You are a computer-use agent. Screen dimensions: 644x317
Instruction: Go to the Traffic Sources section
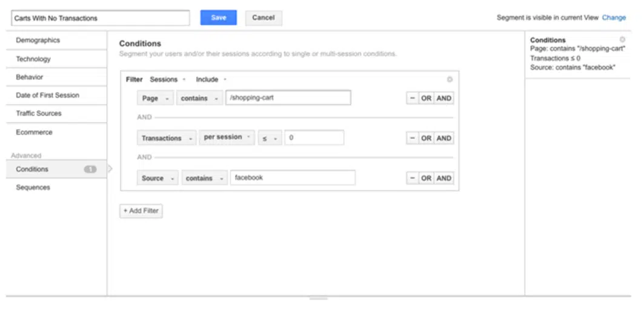pyautogui.click(x=39, y=113)
